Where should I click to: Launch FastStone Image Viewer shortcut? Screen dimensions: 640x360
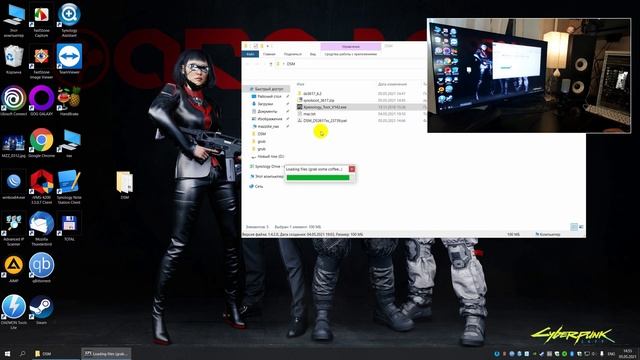[41, 62]
